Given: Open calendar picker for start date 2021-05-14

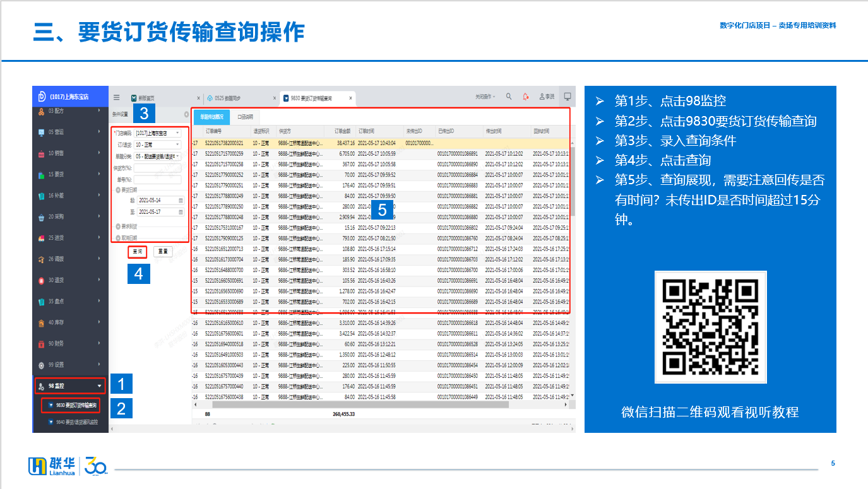Looking at the screenshot, I should (x=180, y=200).
